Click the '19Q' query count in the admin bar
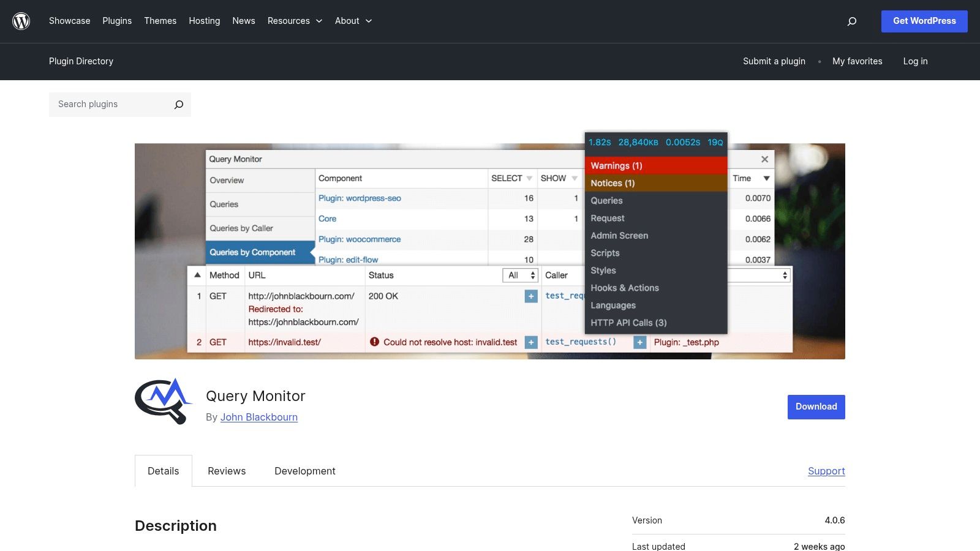This screenshot has width=980, height=551. 715,142
